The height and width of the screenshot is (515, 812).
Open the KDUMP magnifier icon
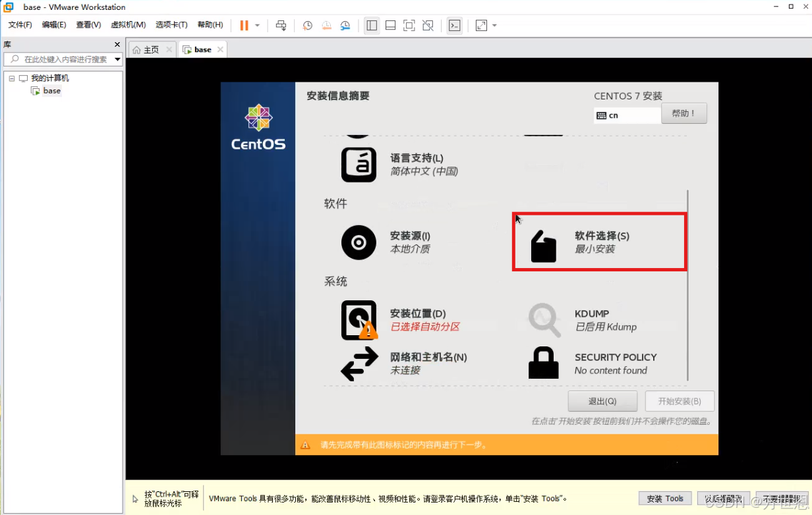click(544, 320)
